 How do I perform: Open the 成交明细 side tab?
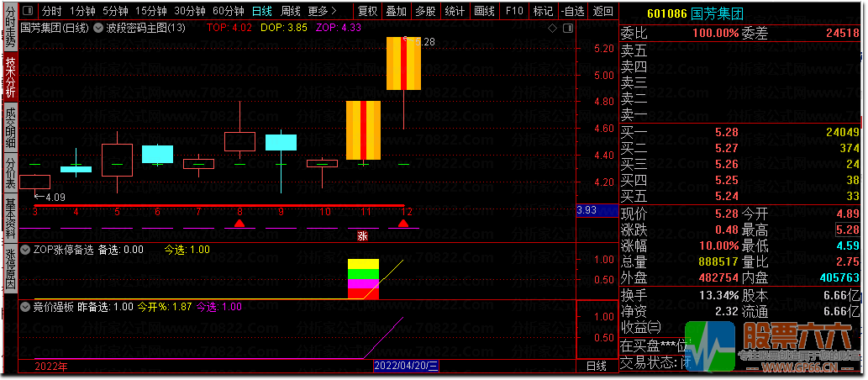point(9,128)
